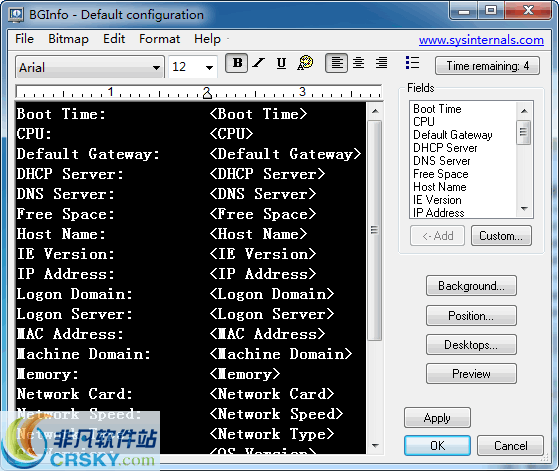The width and height of the screenshot is (559, 471).
Task: Click the Add field button
Action: coord(437,236)
